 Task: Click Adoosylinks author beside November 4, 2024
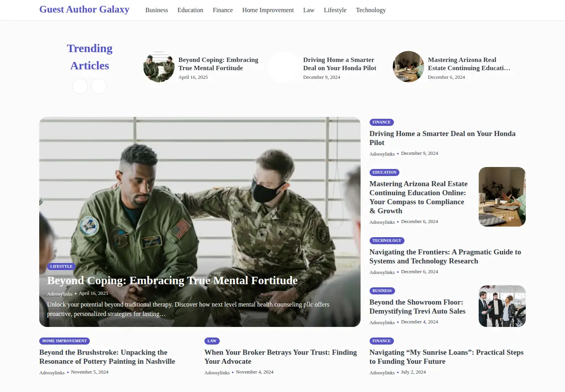pos(217,373)
